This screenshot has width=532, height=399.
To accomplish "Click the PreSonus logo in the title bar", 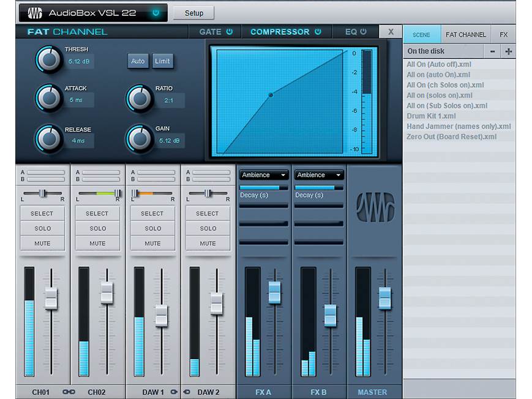I will click(x=34, y=12).
